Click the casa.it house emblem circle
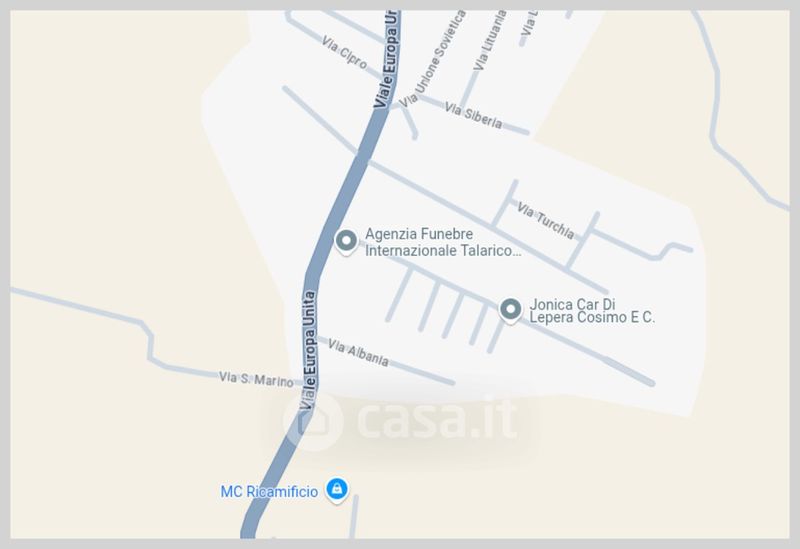 [x=312, y=422]
